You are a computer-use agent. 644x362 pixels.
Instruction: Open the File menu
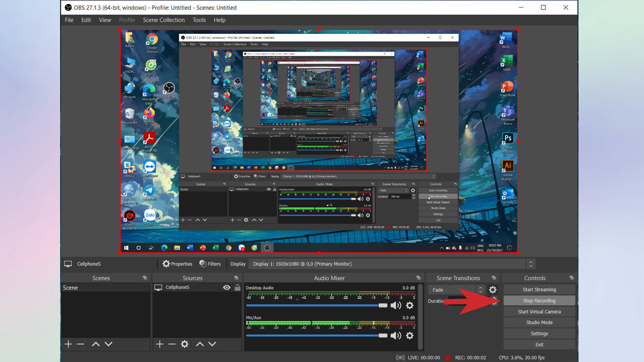[x=69, y=20]
